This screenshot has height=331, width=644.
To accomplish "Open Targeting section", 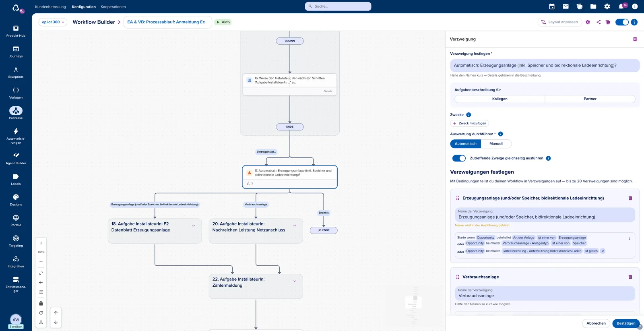I will pos(16,241).
